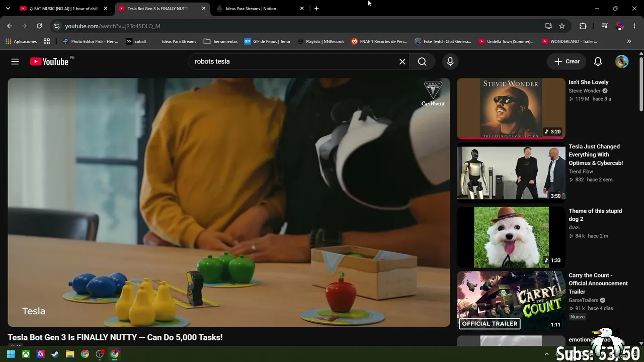
Task: Click the Theme of this stupid dog 2 title
Action: pyautogui.click(x=595, y=215)
